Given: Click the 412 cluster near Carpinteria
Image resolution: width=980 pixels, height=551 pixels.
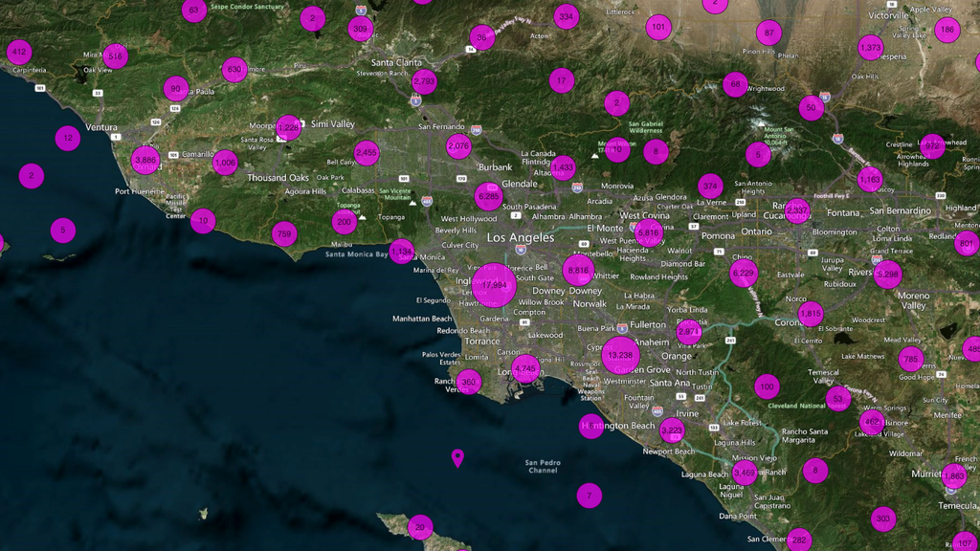Looking at the screenshot, I should (19, 52).
